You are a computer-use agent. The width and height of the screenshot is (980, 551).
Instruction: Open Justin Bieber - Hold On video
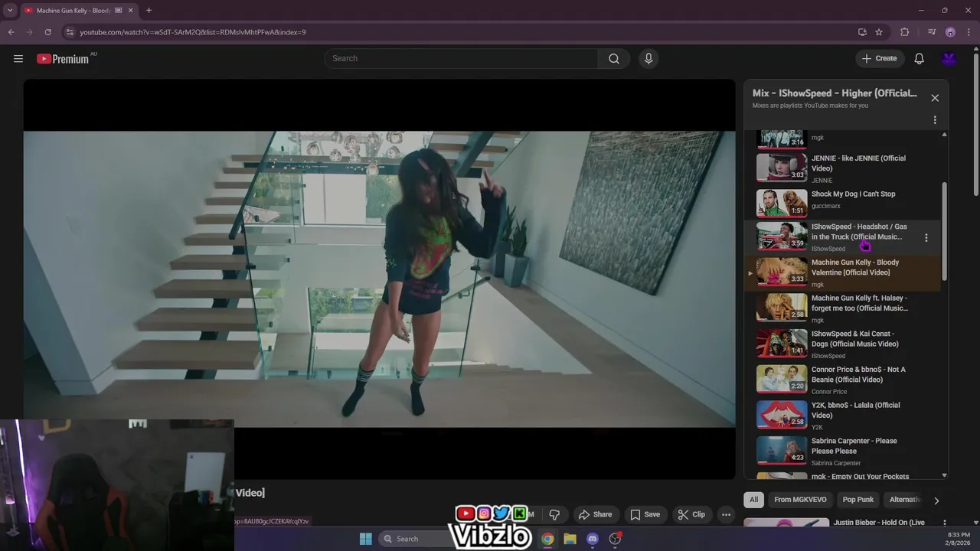[879, 523]
